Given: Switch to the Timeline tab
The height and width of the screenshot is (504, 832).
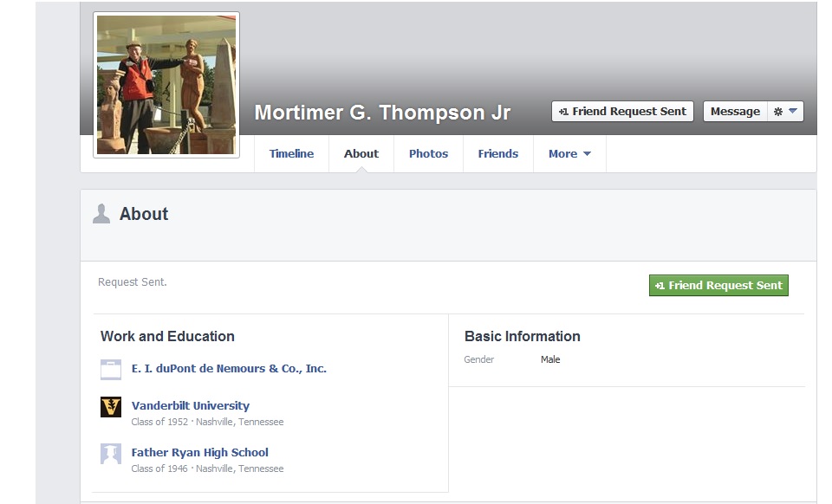Looking at the screenshot, I should [x=291, y=154].
